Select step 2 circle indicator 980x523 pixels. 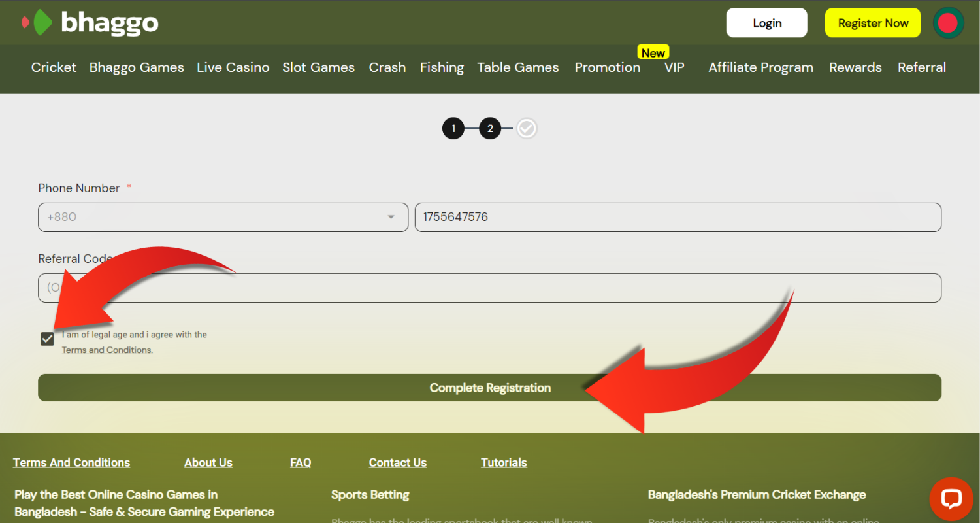coord(490,128)
